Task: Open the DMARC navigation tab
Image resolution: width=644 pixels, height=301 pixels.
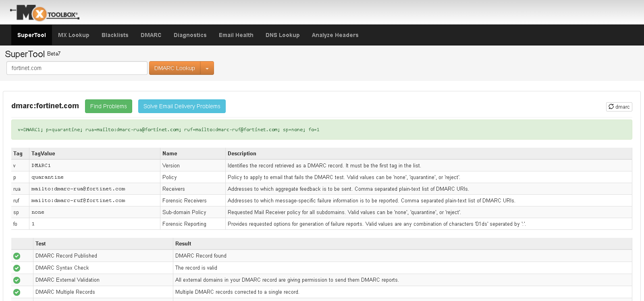Action: tap(151, 35)
